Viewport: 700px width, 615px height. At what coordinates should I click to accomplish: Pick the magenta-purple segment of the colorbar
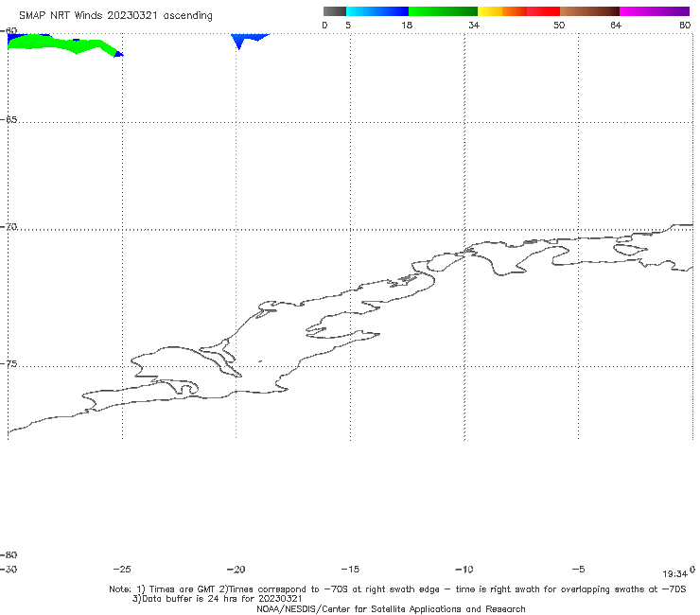(655, 11)
